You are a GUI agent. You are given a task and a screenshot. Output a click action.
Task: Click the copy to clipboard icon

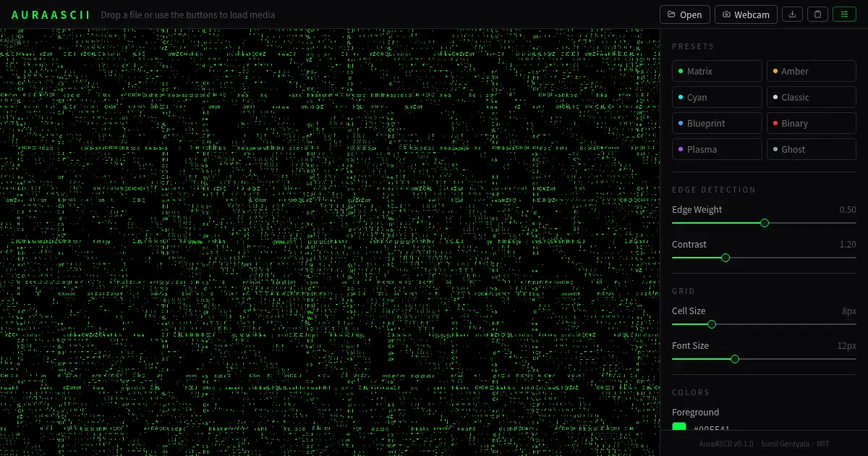tap(817, 14)
